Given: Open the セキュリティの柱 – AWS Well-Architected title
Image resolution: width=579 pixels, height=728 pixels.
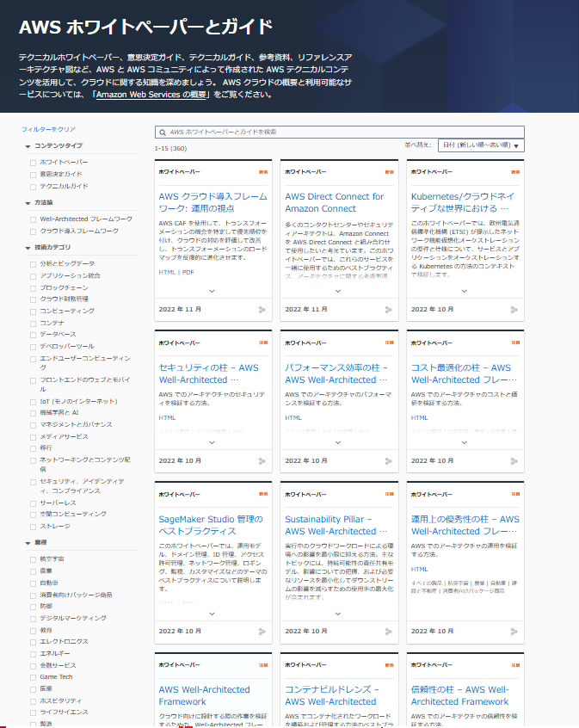Looking at the screenshot, I should pos(208,373).
